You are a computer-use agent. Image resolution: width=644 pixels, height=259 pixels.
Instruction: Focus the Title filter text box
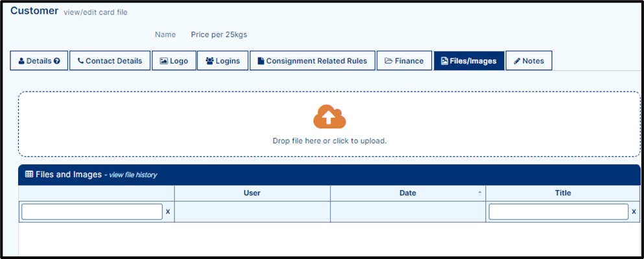[558, 212]
